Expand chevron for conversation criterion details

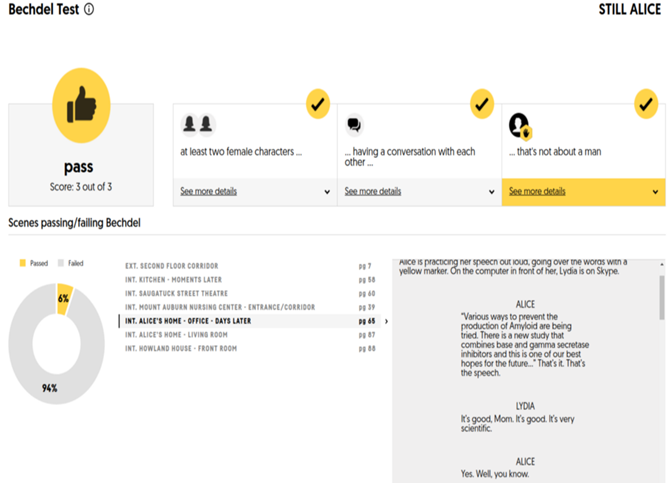click(492, 192)
